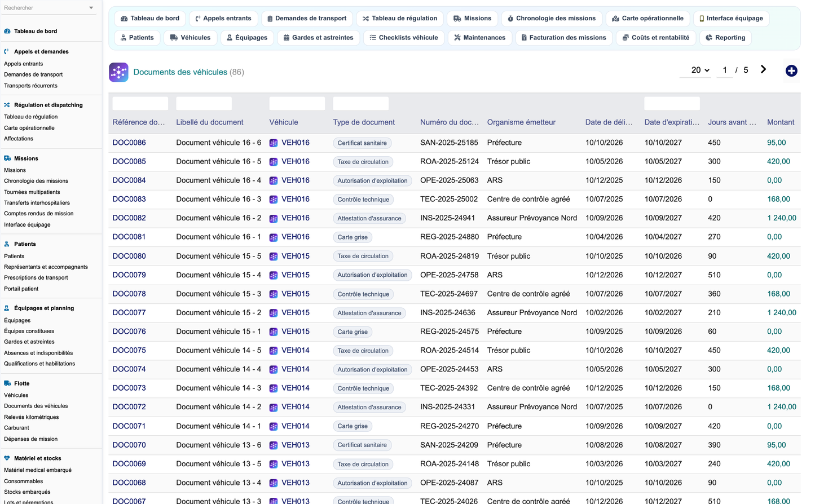Click vehicle icon in DOC0086 row
815x504 pixels.
tap(274, 143)
